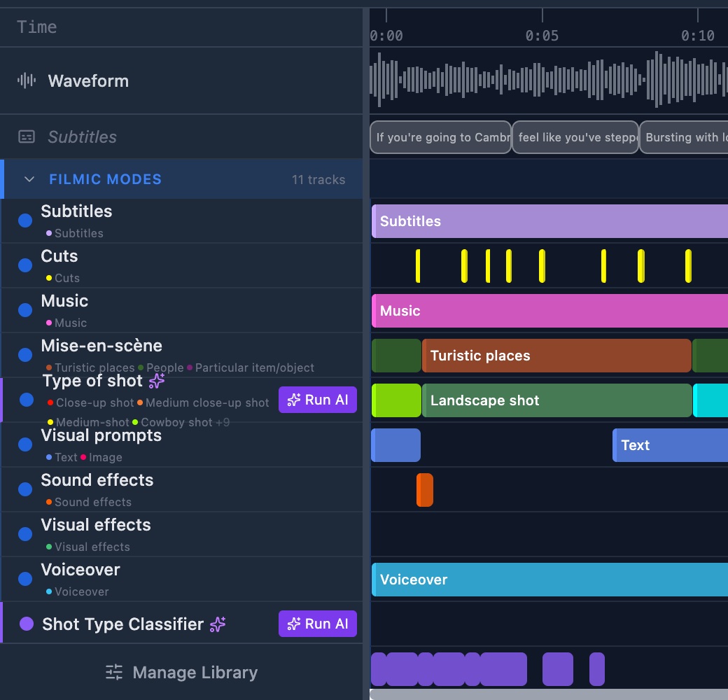The width and height of the screenshot is (728, 700).
Task: Select the italic Subtitles row label
Action: [x=82, y=137]
